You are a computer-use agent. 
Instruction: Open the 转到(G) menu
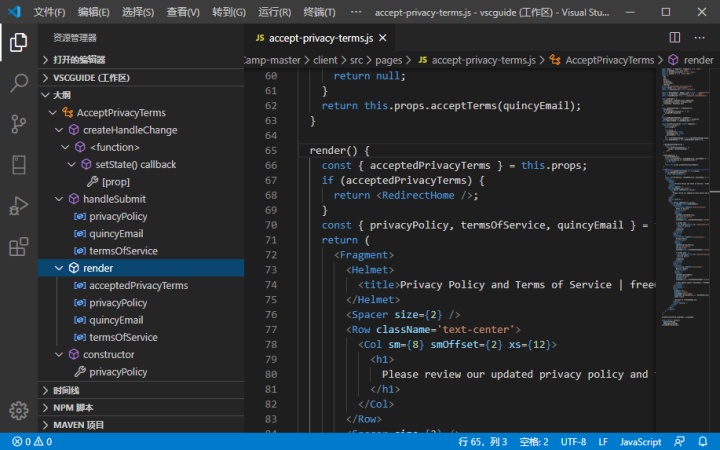pos(229,12)
